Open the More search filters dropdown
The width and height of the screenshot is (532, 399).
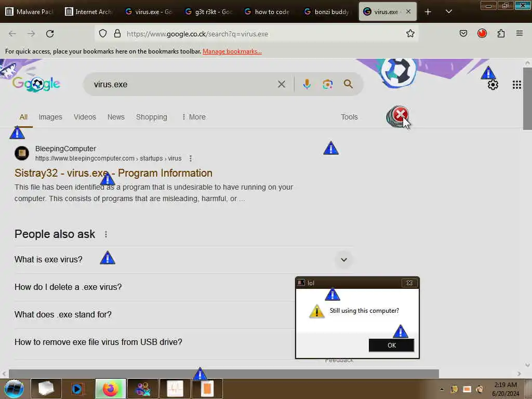point(194,117)
